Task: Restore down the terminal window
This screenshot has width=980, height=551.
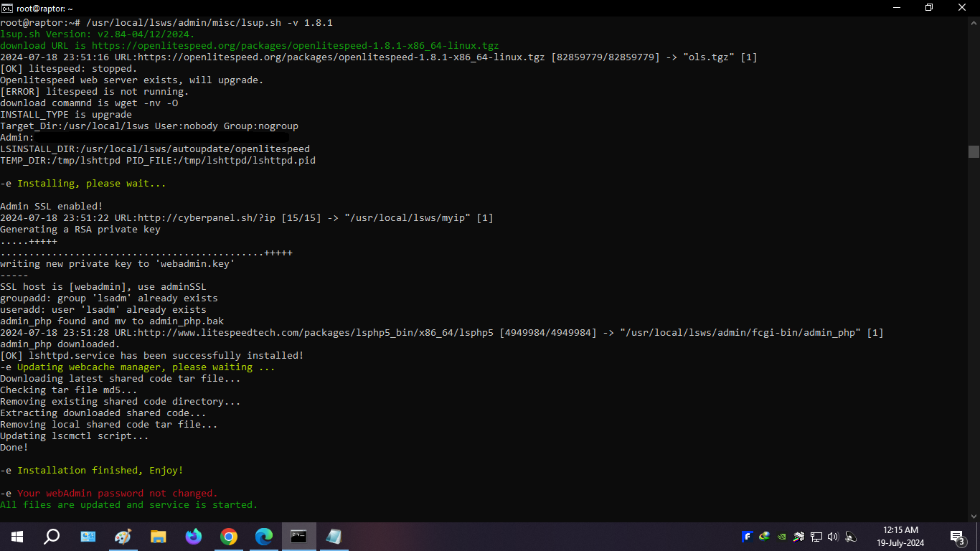Action: click(x=929, y=8)
